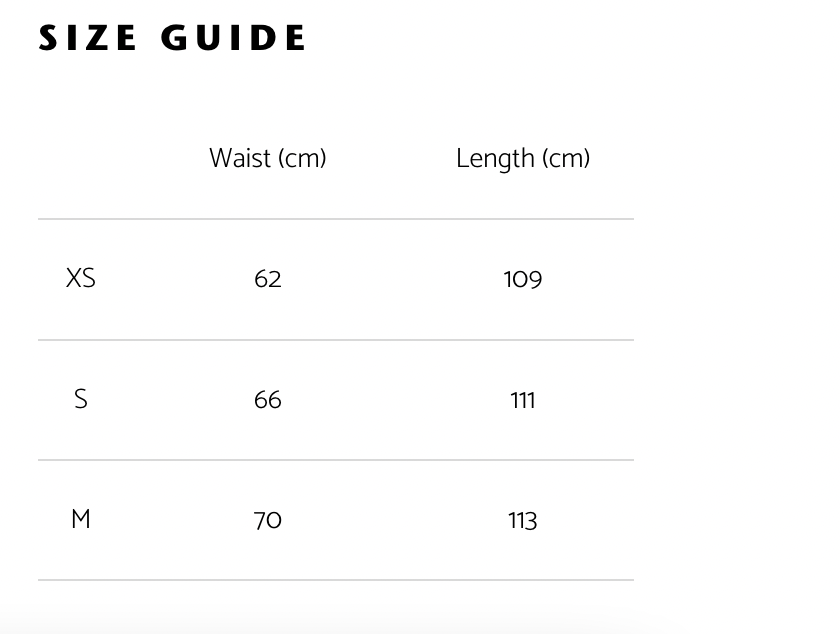Click the XS length value 109
840x634 pixels.
click(522, 279)
